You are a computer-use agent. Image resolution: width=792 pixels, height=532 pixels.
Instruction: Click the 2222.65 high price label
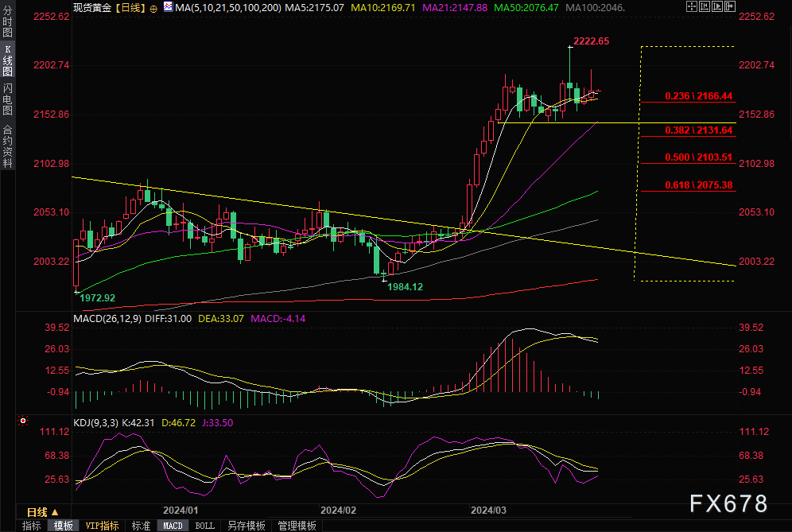click(x=591, y=41)
